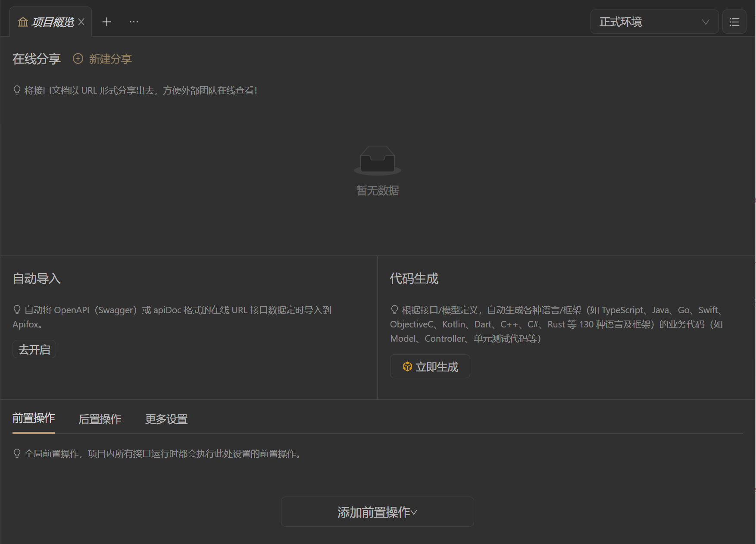This screenshot has width=756, height=544.
Task: Switch to the 更多设置 tab
Action: pos(166,419)
